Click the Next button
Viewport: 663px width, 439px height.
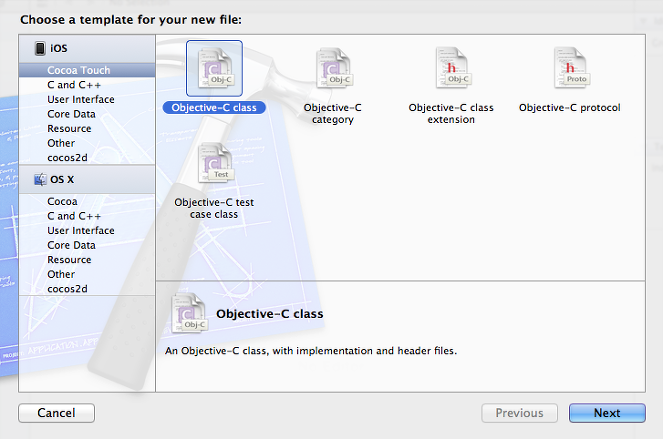coord(607,413)
